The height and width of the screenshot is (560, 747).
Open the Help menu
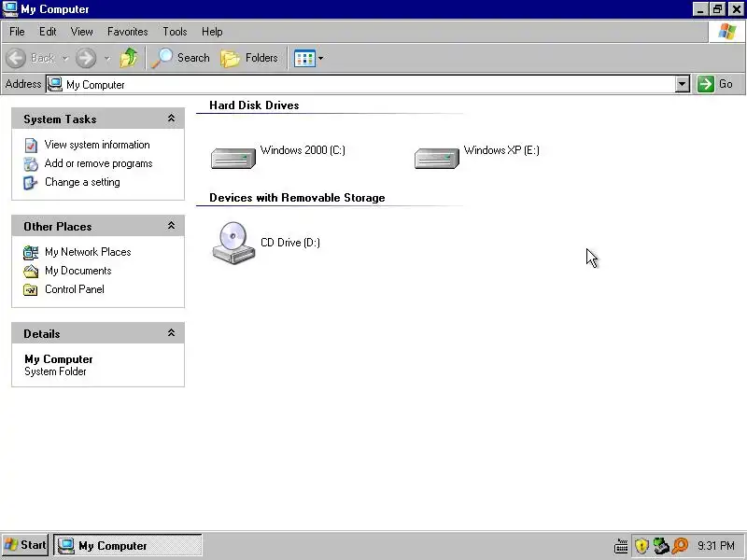212,32
